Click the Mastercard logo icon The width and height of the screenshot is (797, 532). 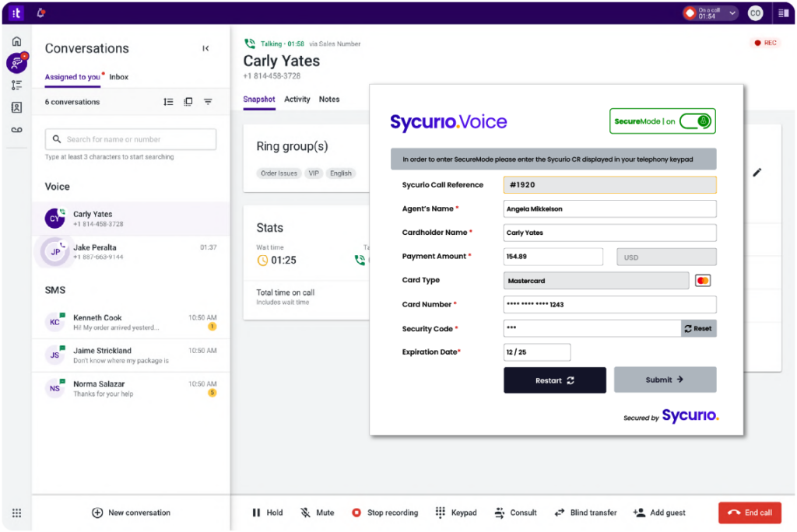pyautogui.click(x=703, y=281)
